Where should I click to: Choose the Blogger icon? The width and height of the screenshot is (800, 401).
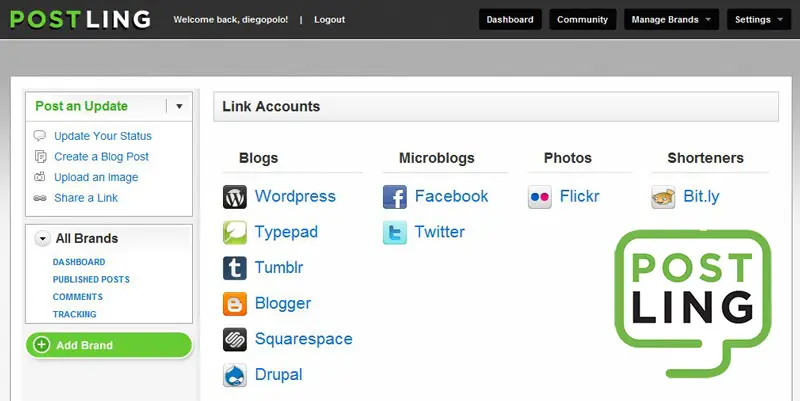pos(235,304)
